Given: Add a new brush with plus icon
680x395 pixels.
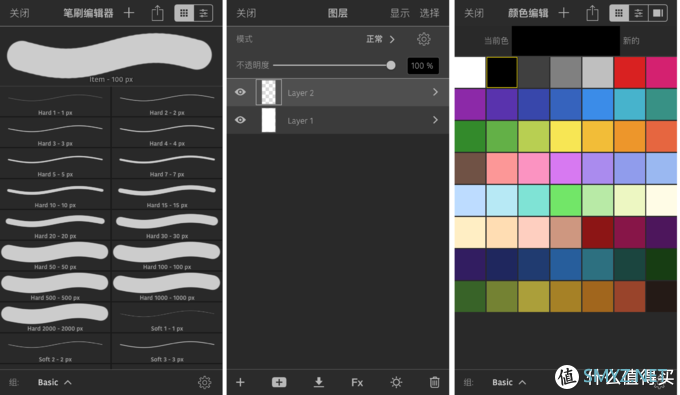Looking at the screenshot, I should coord(129,13).
